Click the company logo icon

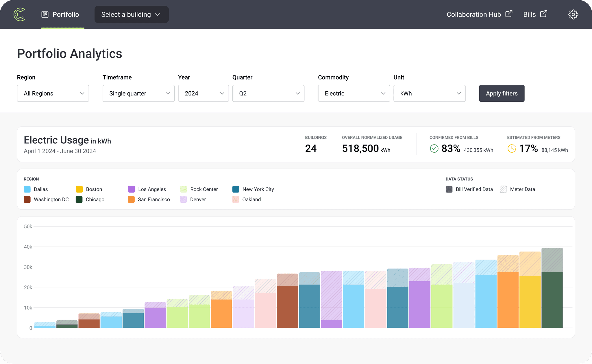(20, 14)
